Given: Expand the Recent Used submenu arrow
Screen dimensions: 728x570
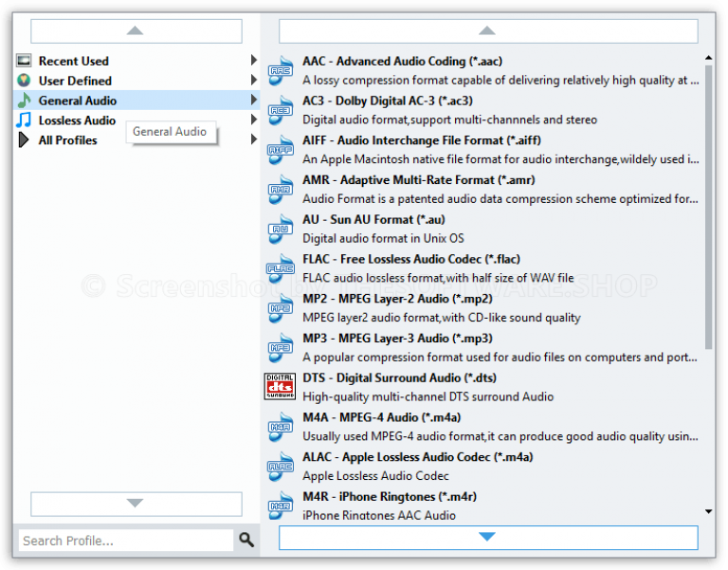Looking at the screenshot, I should 253,60.
